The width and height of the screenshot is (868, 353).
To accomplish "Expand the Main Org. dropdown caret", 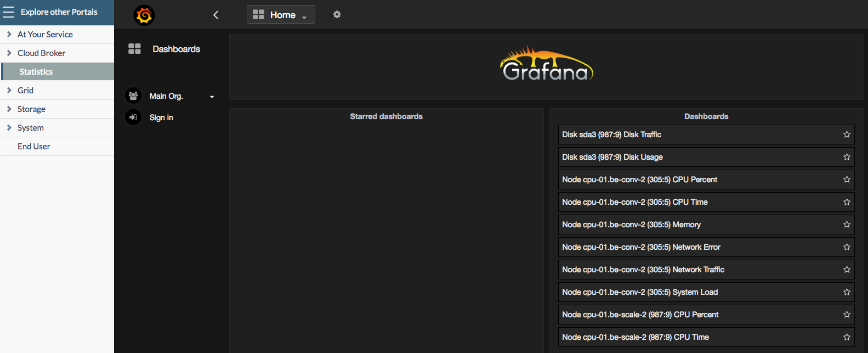I will [212, 97].
